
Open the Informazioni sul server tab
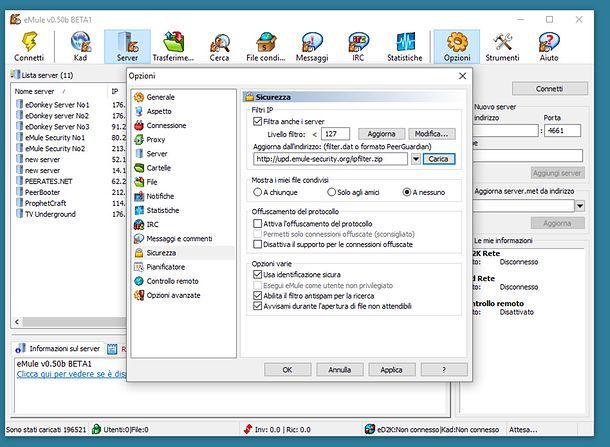coord(58,349)
